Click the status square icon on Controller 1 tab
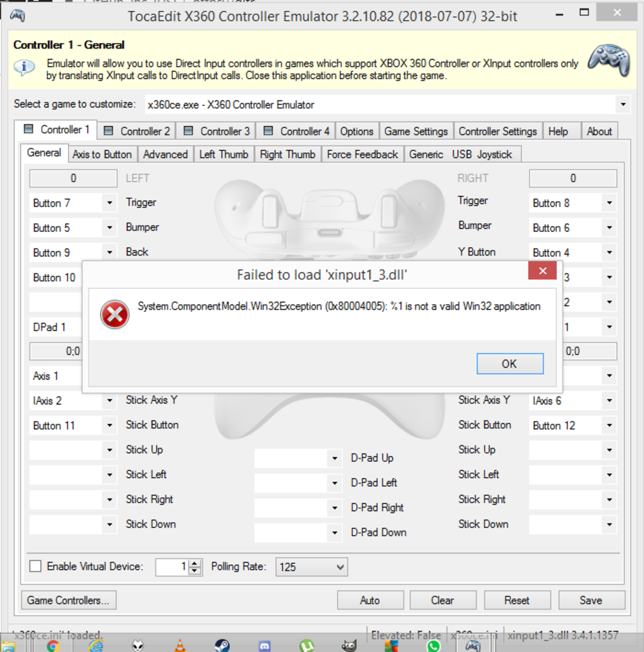The height and width of the screenshot is (652, 644). coord(29,129)
